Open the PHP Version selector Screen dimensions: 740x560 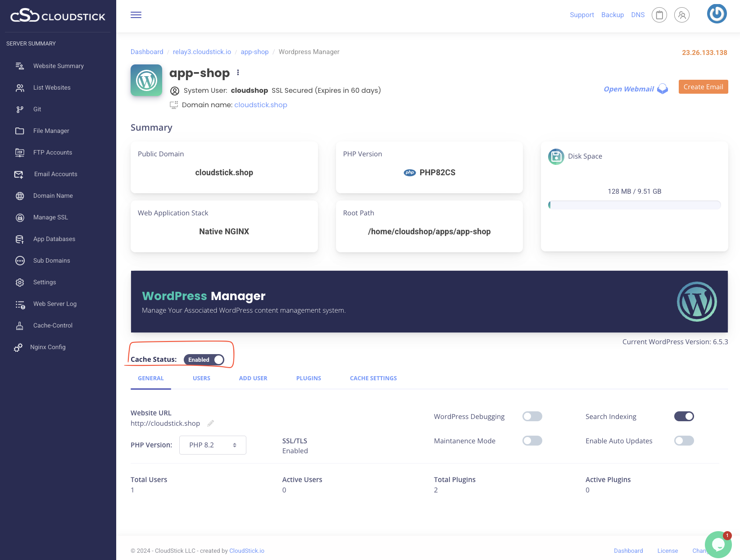[x=213, y=445]
